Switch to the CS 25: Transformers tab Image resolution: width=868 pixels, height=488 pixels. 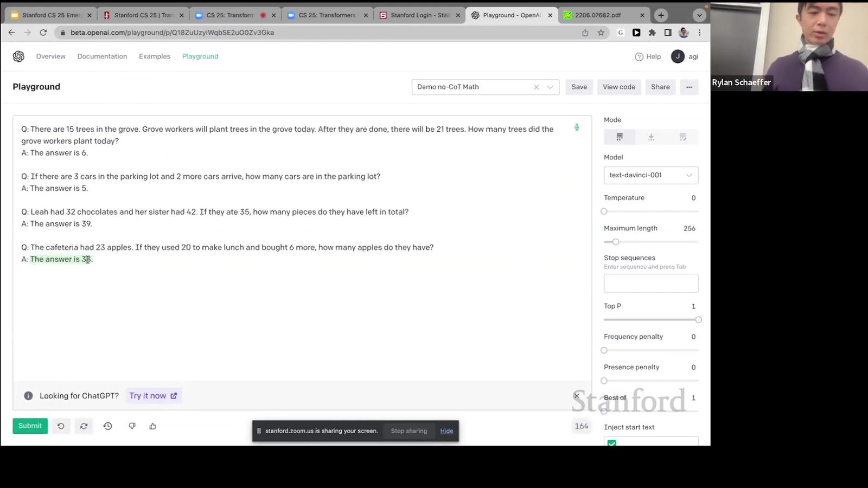click(x=328, y=15)
